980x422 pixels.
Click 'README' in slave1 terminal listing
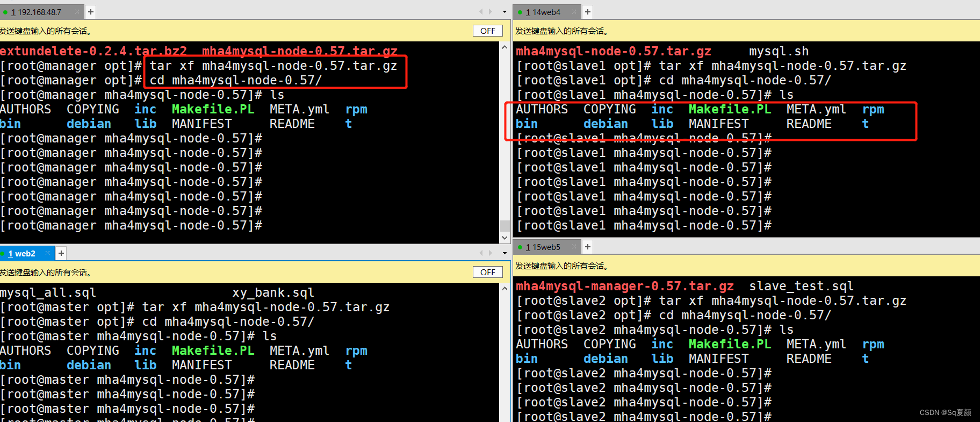tap(809, 124)
